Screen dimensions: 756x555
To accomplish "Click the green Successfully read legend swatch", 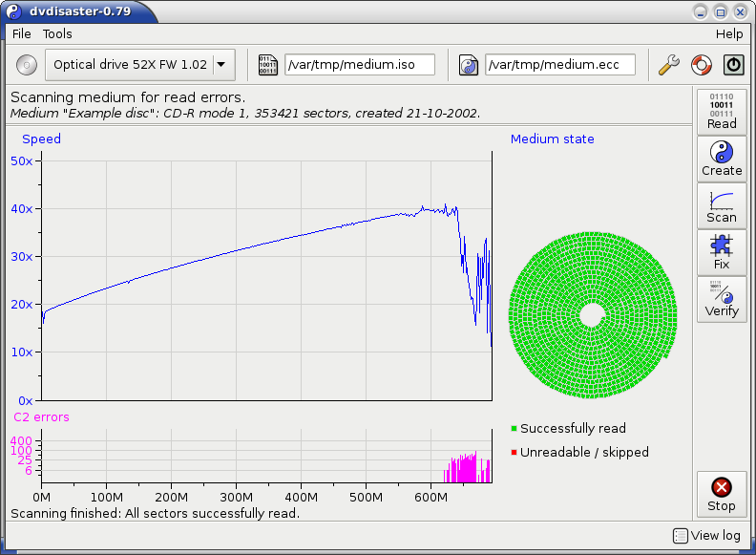I will click(514, 429).
